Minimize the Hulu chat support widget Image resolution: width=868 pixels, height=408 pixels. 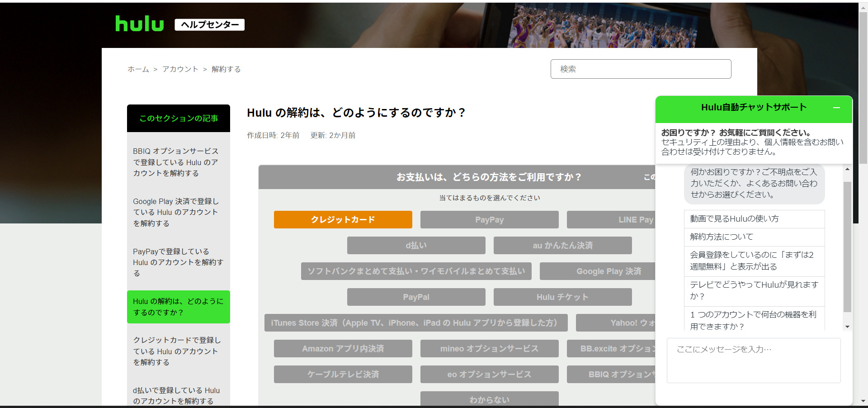click(836, 108)
